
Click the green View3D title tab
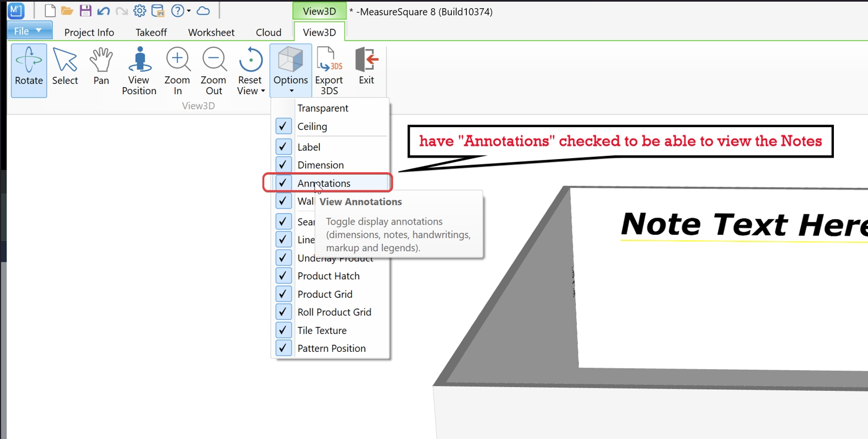click(x=319, y=11)
